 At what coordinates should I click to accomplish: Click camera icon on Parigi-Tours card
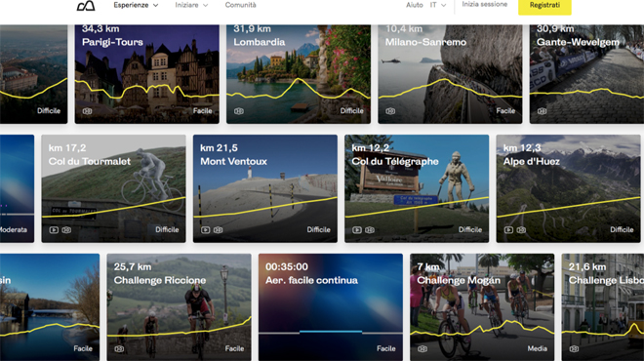[x=87, y=111]
